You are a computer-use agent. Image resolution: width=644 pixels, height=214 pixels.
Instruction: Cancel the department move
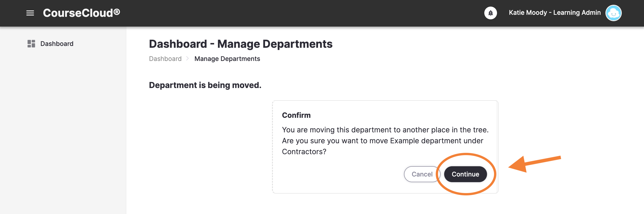coord(422,174)
